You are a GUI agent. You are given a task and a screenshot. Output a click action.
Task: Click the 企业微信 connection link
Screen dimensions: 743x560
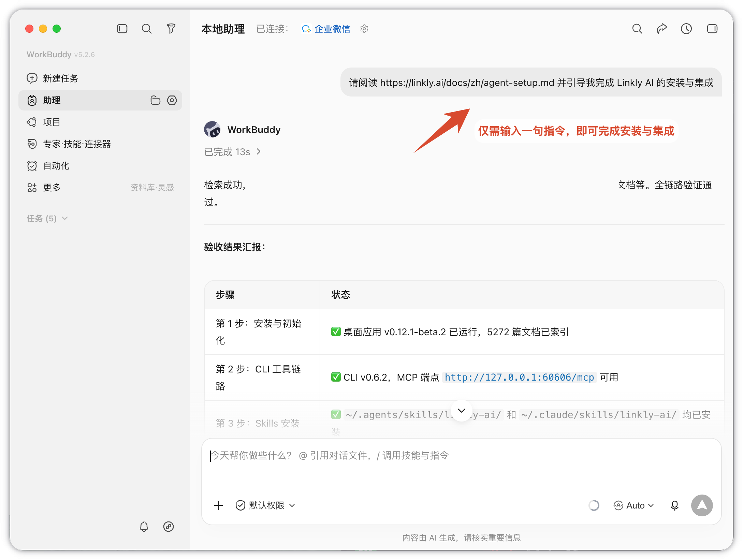326,29
